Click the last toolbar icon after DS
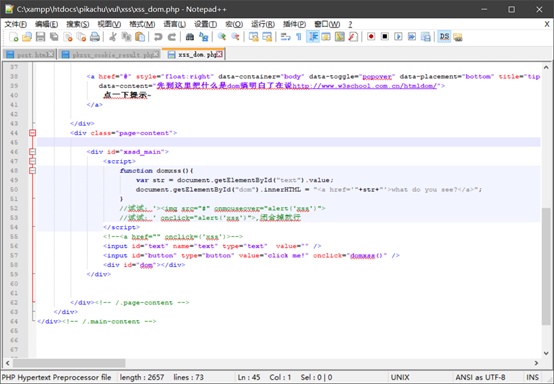554x384 pixels. tap(458, 37)
